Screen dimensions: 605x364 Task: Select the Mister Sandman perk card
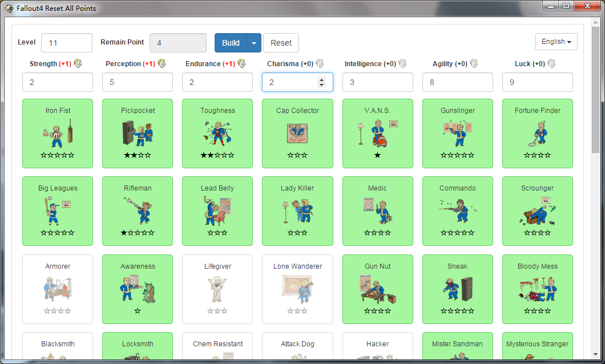(x=458, y=346)
